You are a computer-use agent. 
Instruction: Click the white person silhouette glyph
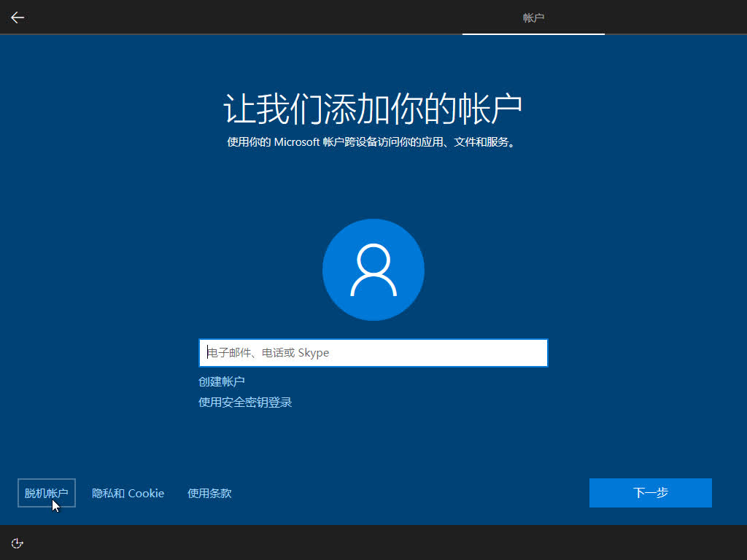point(373,270)
